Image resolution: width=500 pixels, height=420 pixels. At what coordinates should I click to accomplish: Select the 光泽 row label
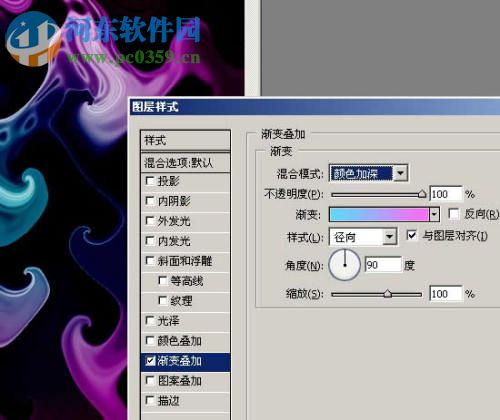click(x=168, y=321)
